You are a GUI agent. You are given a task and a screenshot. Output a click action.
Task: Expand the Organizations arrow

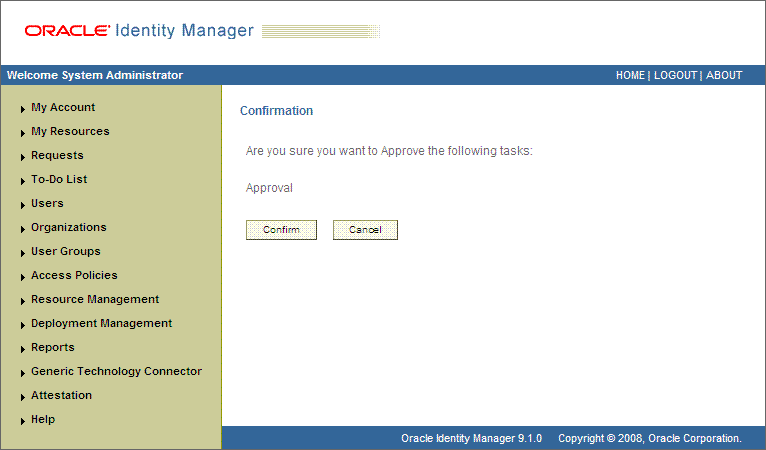[x=22, y=229]
